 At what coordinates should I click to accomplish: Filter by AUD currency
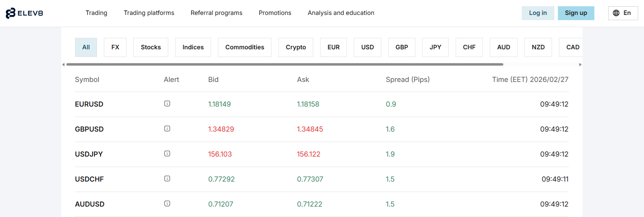(x=504, y=47)
